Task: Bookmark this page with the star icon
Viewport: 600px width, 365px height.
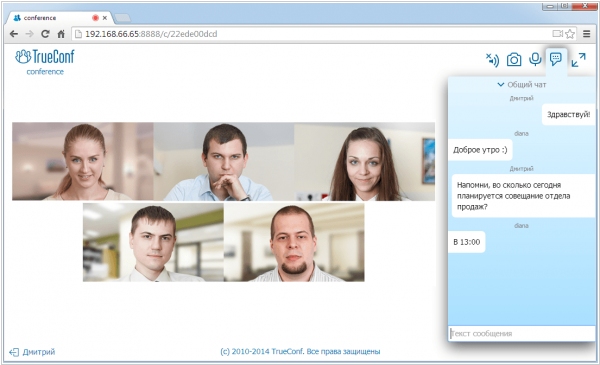Action: tap(570, 34)
